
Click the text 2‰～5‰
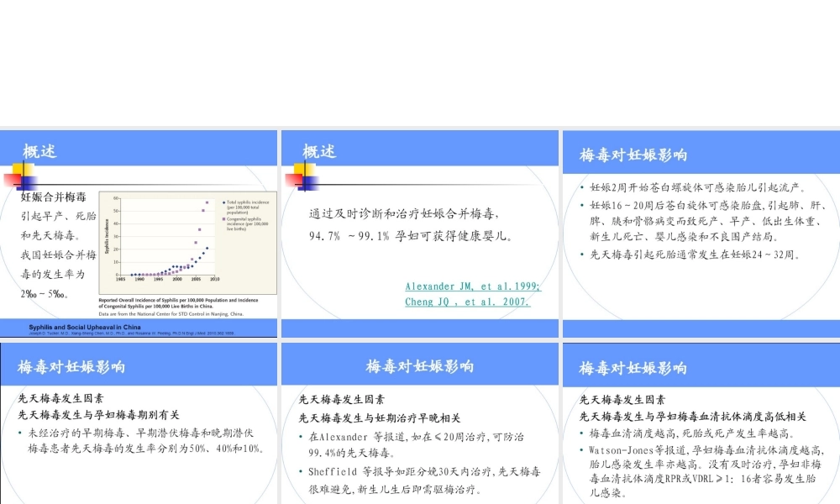[x=45, y=293]
